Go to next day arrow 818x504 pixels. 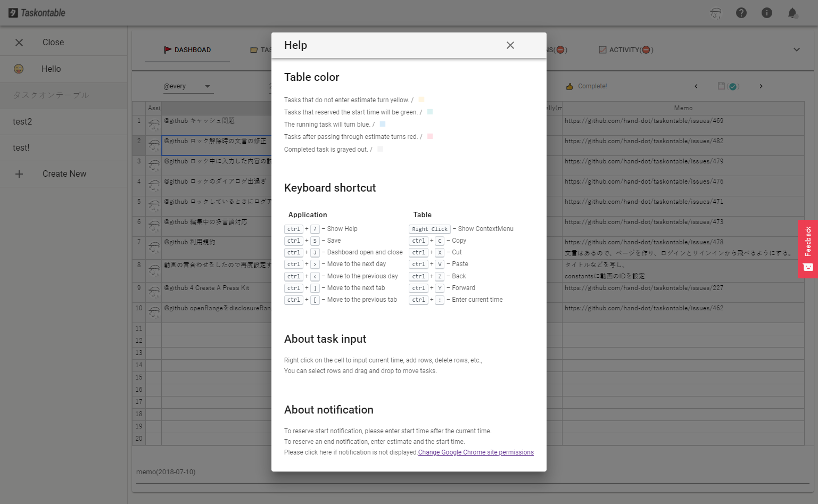click(x=761, y=86)
